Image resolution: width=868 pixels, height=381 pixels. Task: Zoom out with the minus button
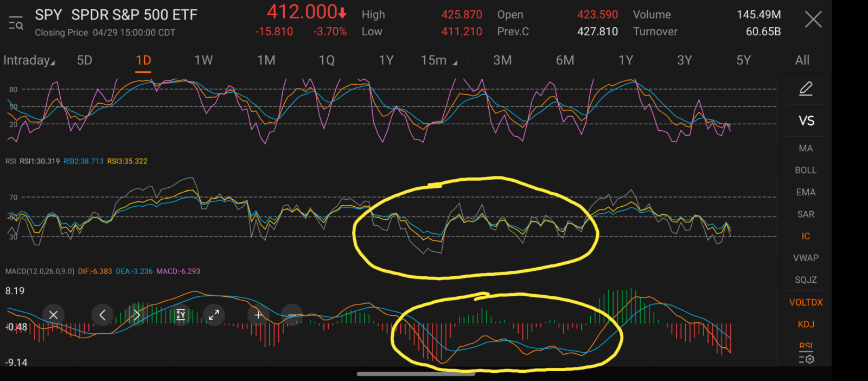(292, 315)
